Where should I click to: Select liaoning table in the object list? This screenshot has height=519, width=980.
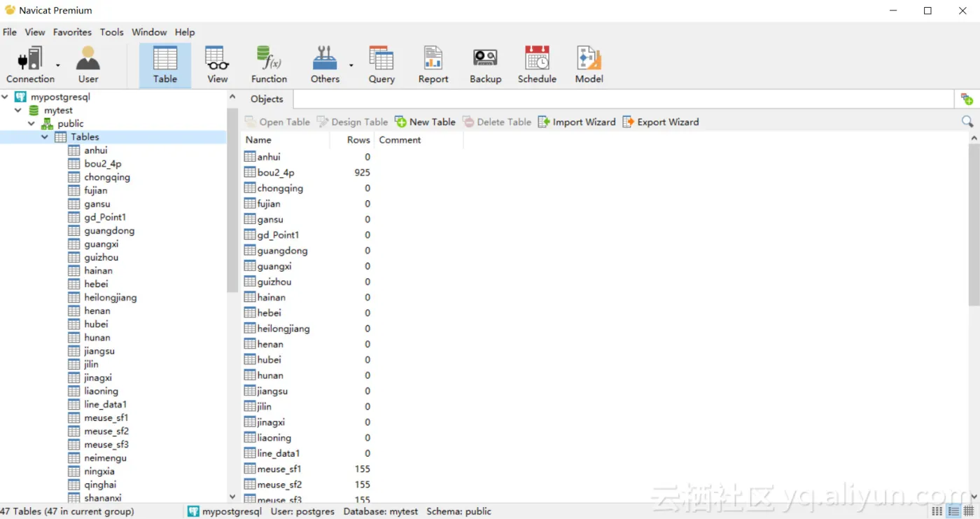(274, 438)
